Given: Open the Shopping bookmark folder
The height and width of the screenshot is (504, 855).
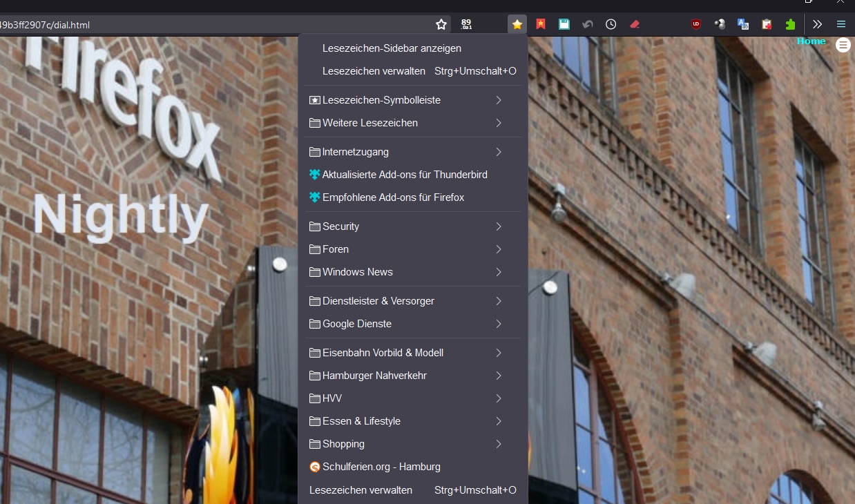Looking at the screenshot, I should (413, 444).
